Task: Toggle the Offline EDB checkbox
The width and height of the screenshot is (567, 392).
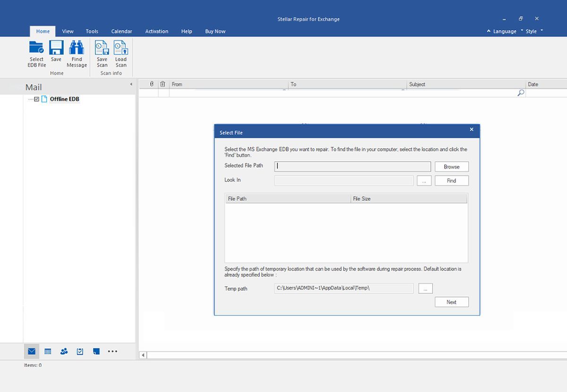Action: pos(37,99)
